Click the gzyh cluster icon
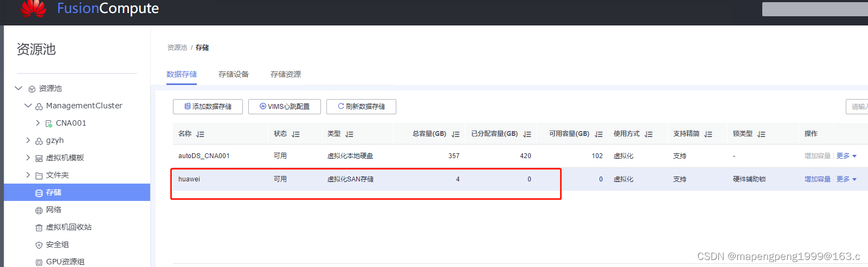Screen dimensions: 868x267 click(x=39, y=141)
